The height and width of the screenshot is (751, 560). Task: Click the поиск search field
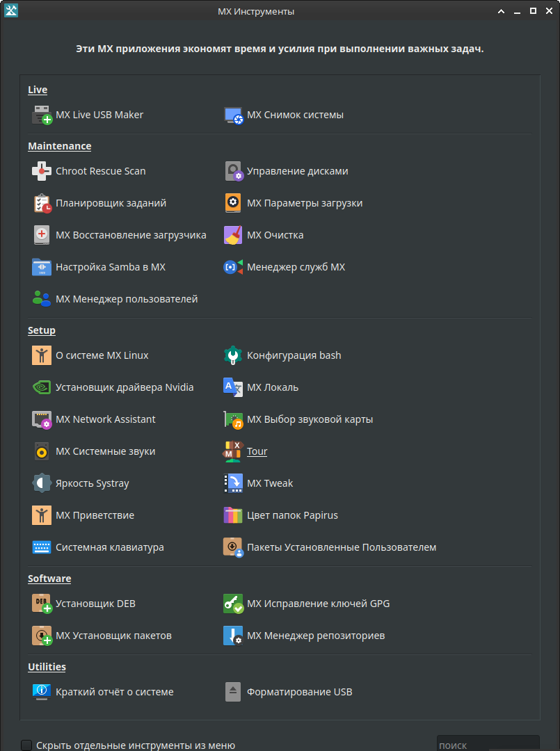click(x=488, y=744)
